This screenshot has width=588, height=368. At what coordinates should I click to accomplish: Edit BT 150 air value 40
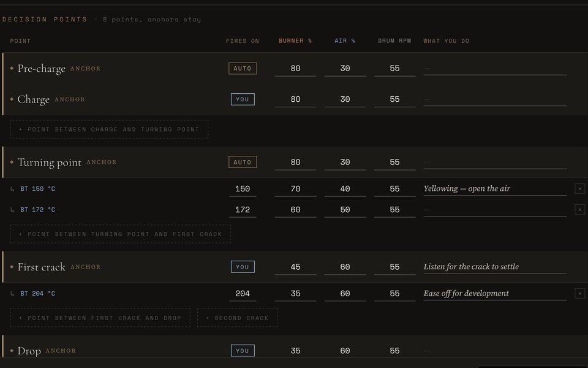point(345,189)
